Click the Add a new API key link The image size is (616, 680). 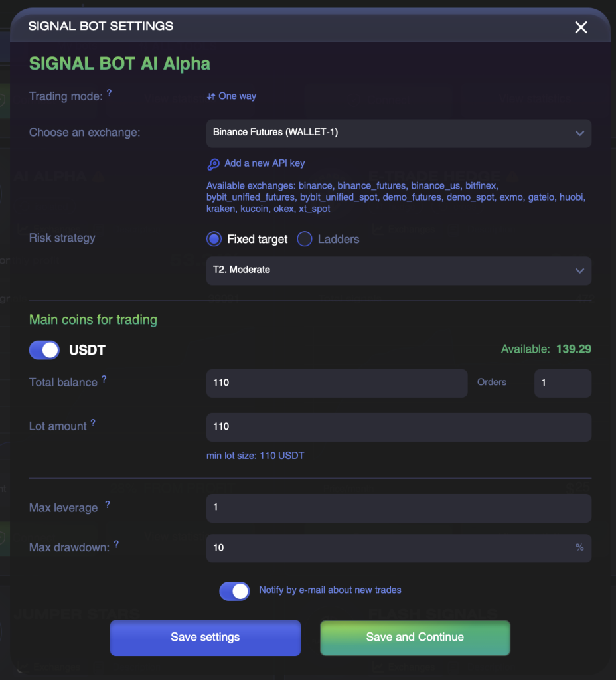click(x=264, y=163)
